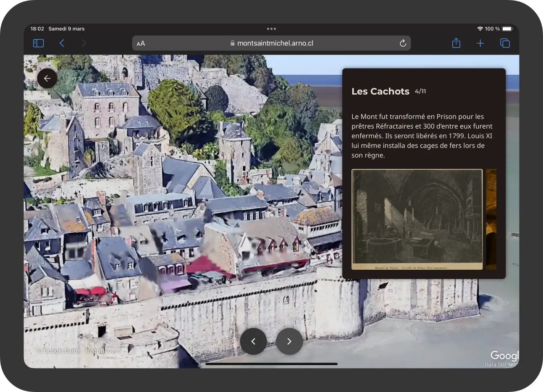Open the old dungeon engraving image
This screenshot has height=392, width=543.
[x=417, y=219]
